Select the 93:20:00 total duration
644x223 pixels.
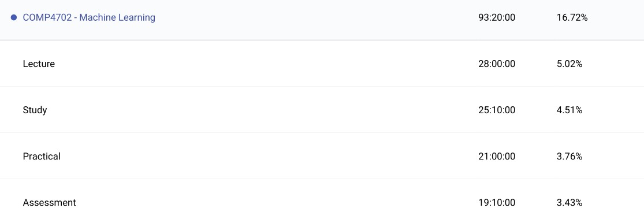point(497,18)
